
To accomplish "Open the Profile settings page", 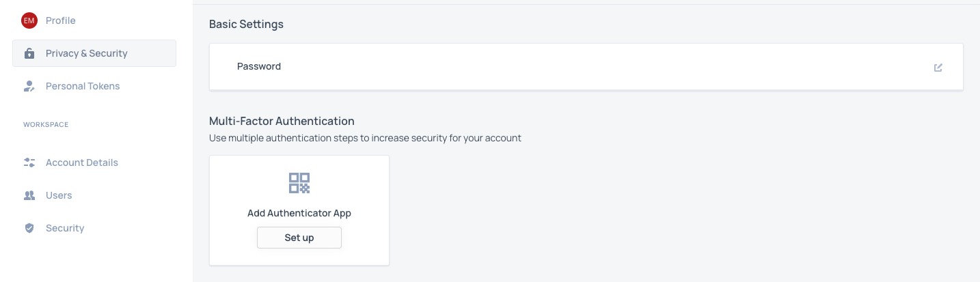I will click(60, 20).
